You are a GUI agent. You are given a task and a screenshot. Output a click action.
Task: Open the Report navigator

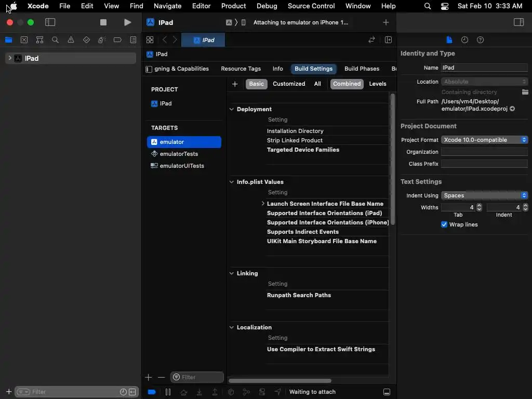click(x=133, y=40)
